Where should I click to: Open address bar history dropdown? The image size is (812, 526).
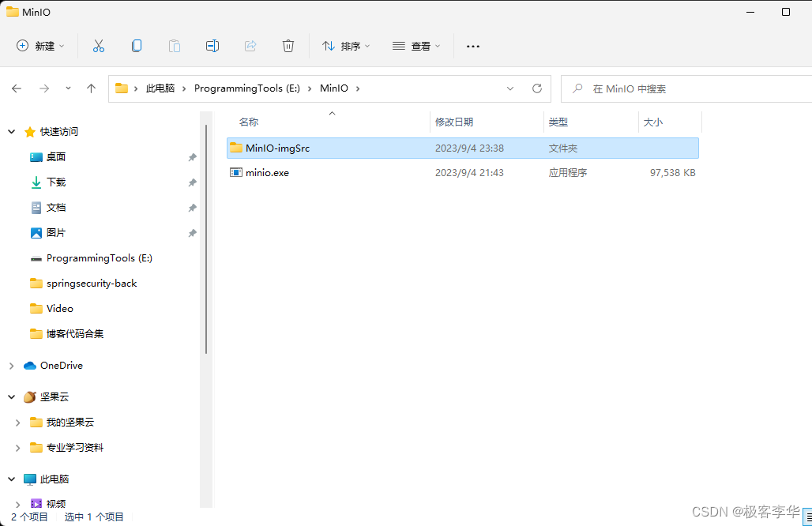tap(510, 88)
